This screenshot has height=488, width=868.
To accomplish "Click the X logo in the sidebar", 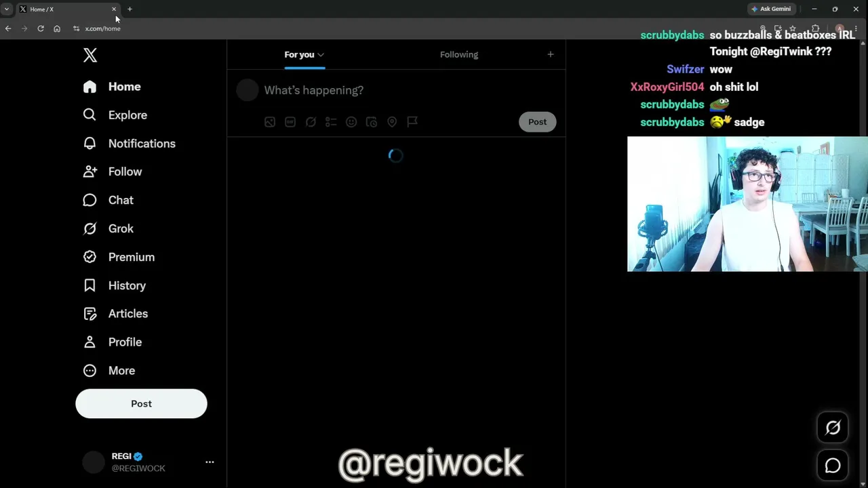I will [90, 56].
